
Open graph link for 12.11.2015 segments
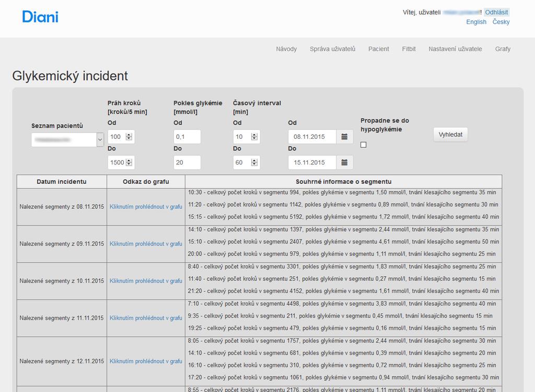(x=146, y=361)
